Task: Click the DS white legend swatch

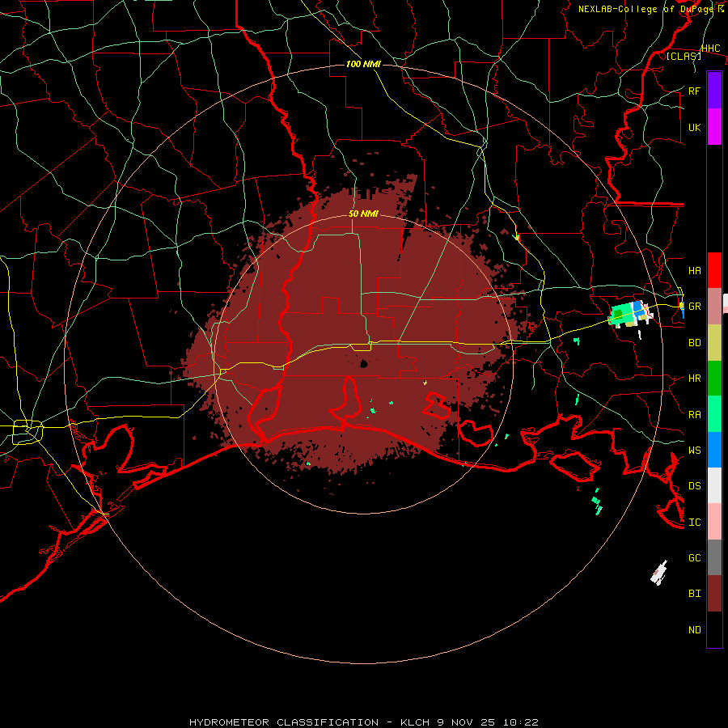Action: (x=714, y=485)
